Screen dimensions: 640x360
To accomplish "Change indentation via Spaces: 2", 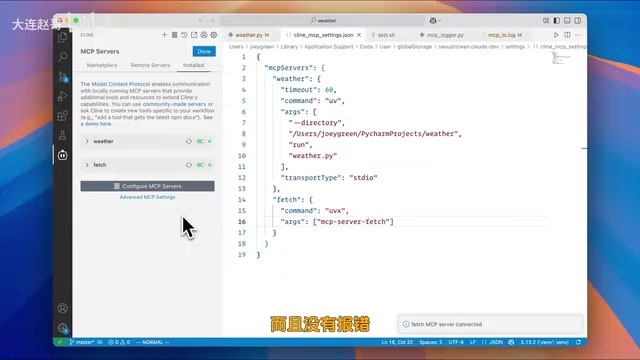I will point(431,342).
